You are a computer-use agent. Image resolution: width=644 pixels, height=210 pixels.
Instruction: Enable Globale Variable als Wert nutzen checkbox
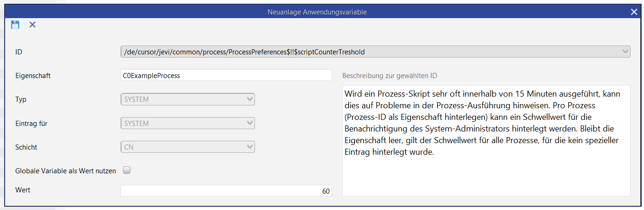coord(127,171)
